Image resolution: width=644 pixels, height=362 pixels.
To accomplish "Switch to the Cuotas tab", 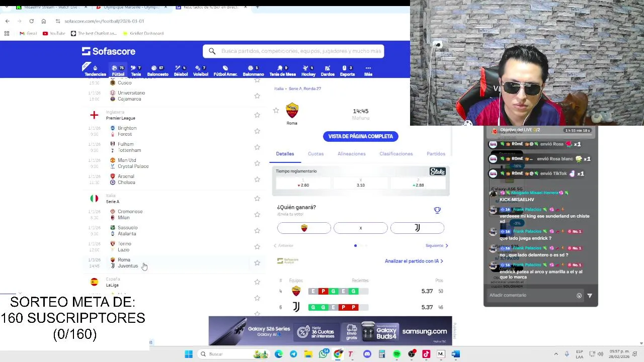I will 315,154.
